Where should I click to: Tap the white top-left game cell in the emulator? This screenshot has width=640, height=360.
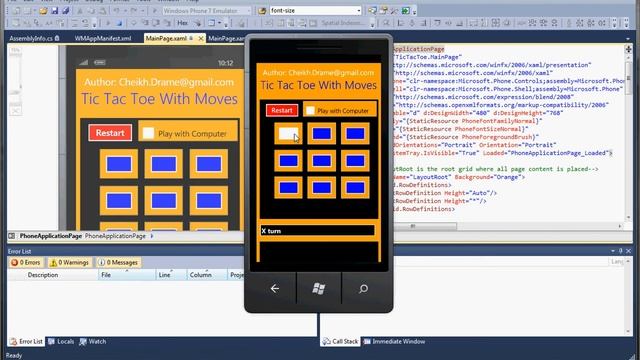pos(288,133)
